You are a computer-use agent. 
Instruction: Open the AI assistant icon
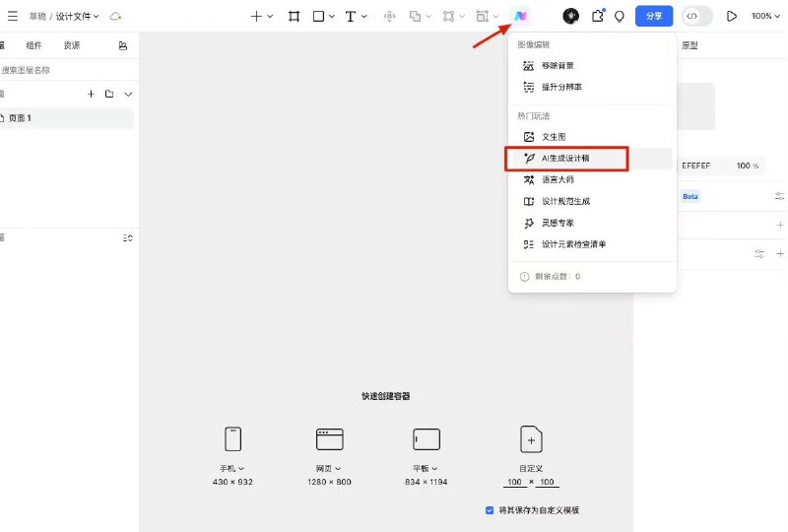click(x=520, y=16)
